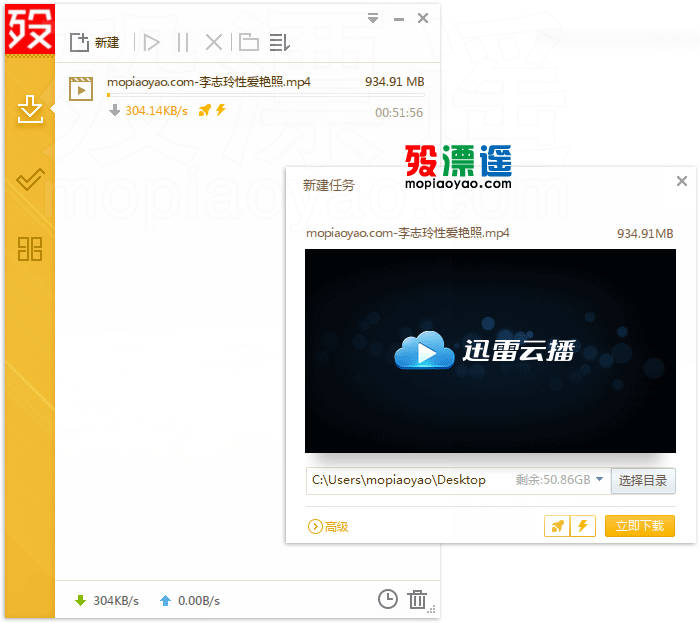700x623 pixels.
Task: Click the save path field C:\Users\mopiaoyao\Desktop
Action: point(458,480)
